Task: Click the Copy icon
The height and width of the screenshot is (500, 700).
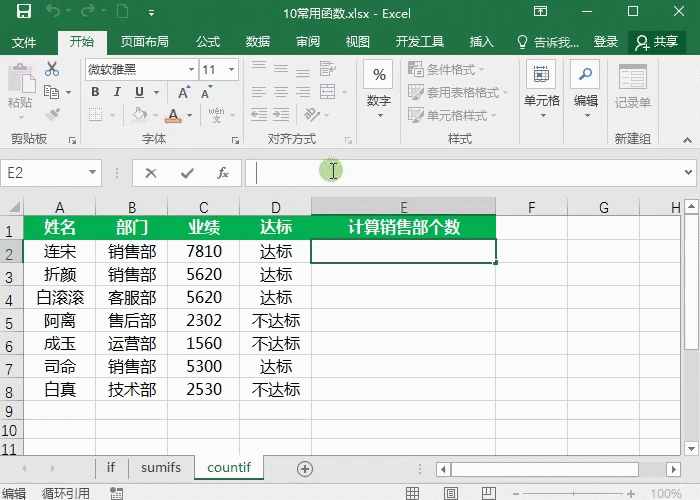Action: (x=51, y=92)
